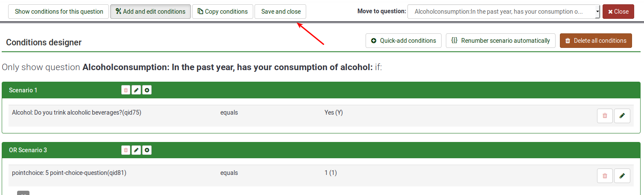Click Delete all conditions button
The width and height of the screenshot is (644, 195).
596,41
